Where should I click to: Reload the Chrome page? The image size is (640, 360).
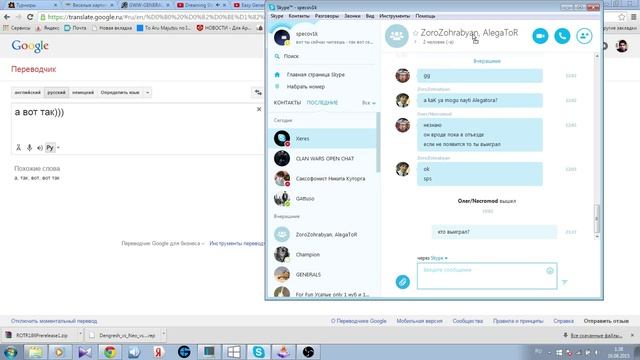tap(30, 17)
